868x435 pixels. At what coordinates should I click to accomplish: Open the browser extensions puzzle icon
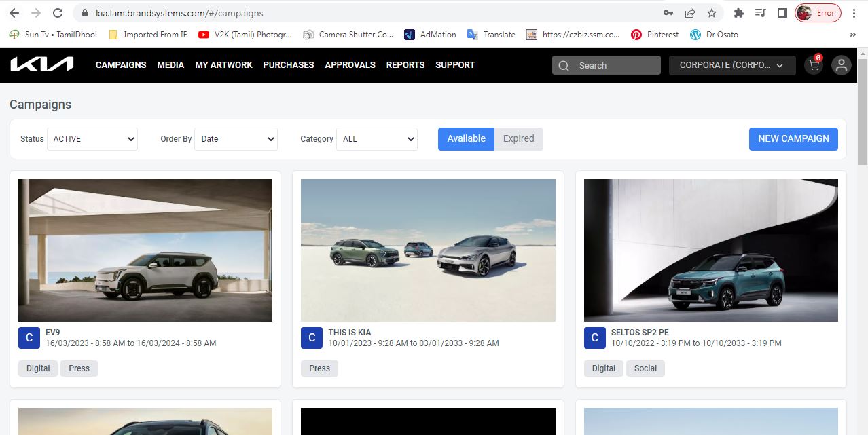(x=739, y=13)
